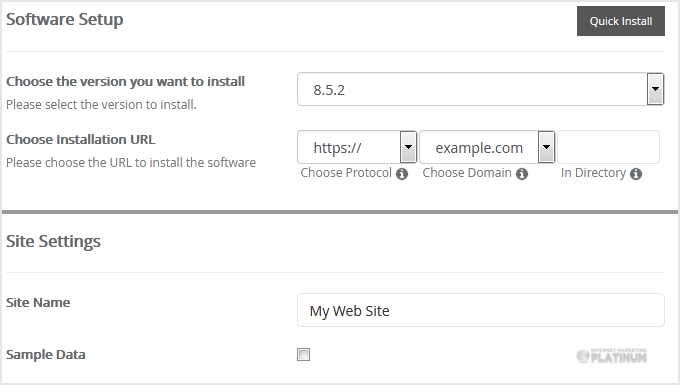Click the domain dropdown arrow button

click(546, 147)
